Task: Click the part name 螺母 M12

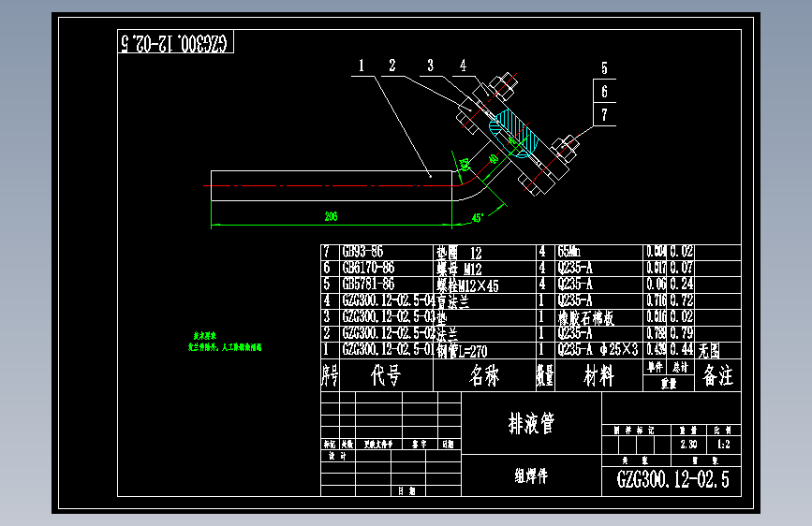Action: pyautogui.click(x=459, y=269)
